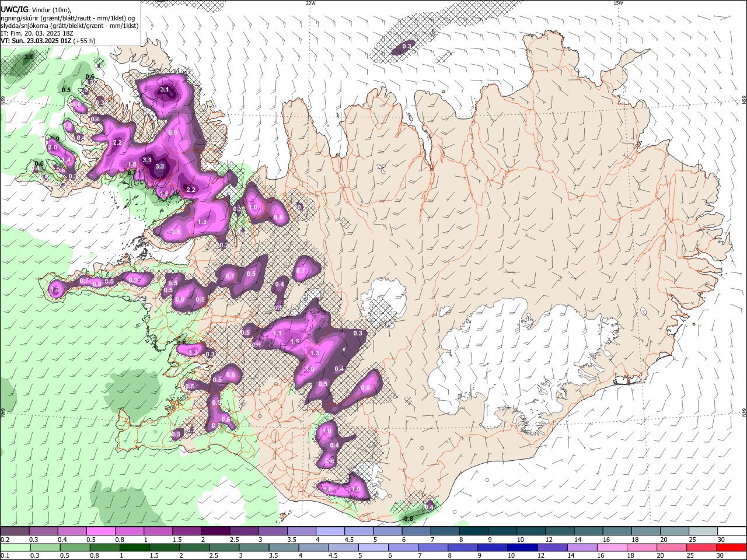Click the red-pink rain swatch for 25–30
The height and width of the screenshot is (560, 747).
tap(700, 548)
